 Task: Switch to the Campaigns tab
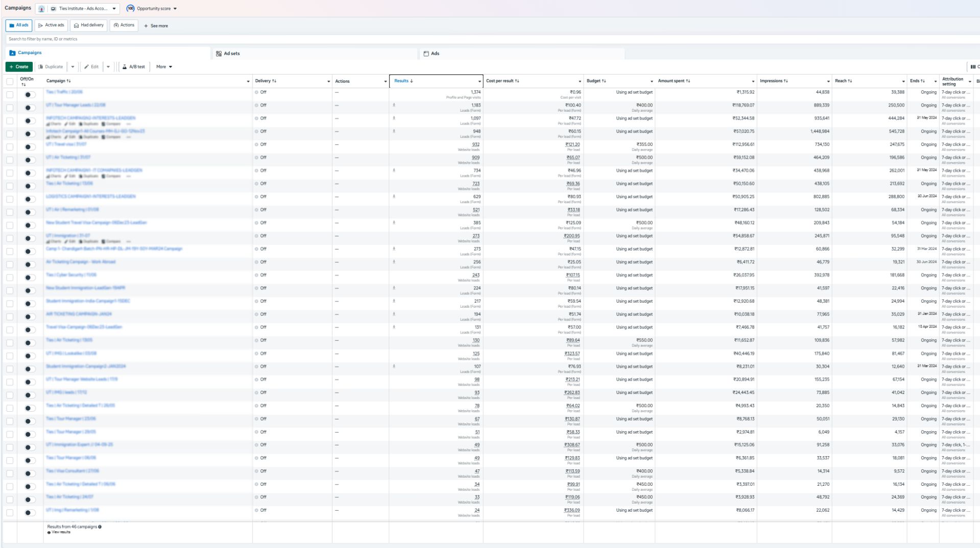click(108, 53)
